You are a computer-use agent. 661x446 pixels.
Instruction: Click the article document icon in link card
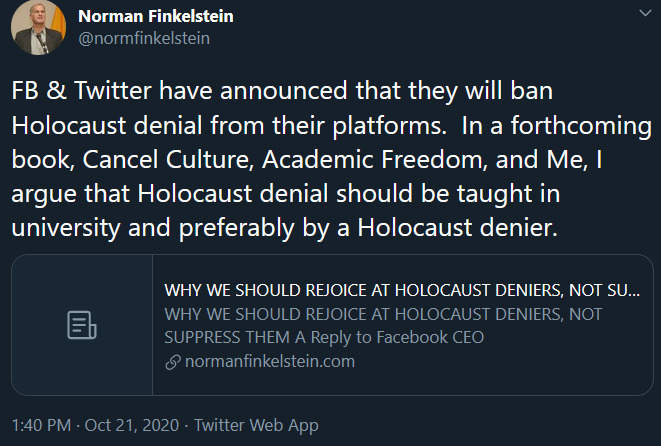click(x=82, y=325)
